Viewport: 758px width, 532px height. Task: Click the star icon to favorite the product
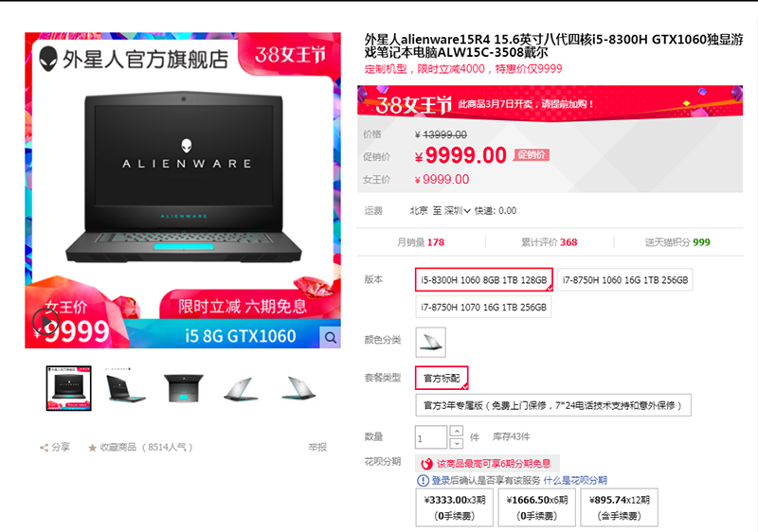[x=92, y=448]
